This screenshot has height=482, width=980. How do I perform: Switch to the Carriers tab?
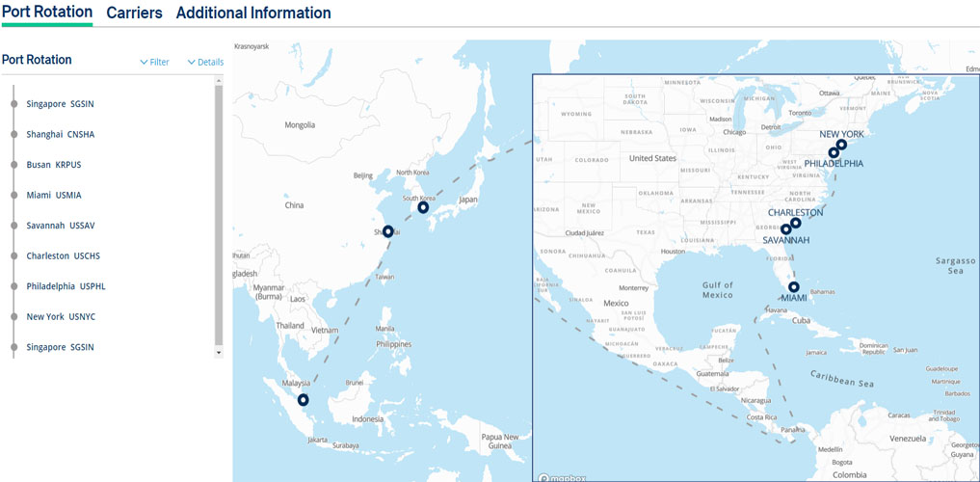click(134, 13)
